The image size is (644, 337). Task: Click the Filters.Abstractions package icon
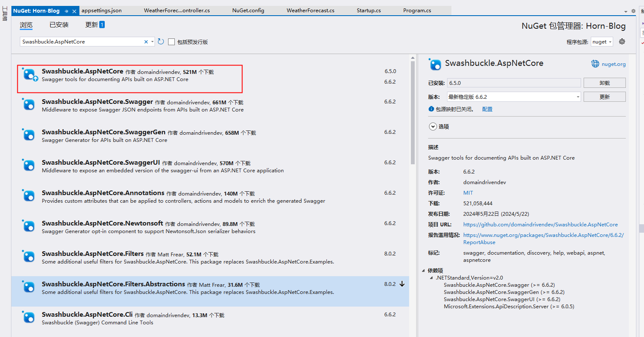coord(29,287)
